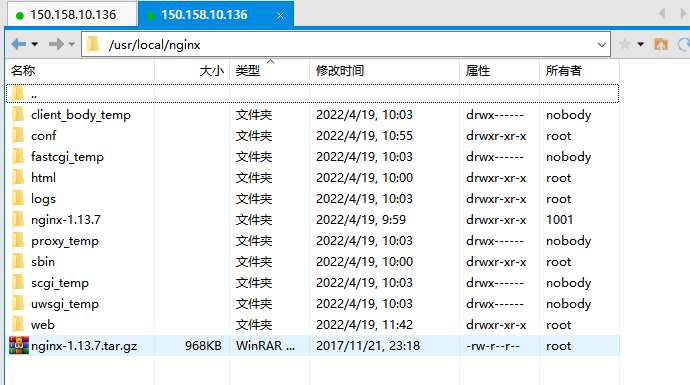Click the bookmark star icon
The image size is (690, 385).
coord(624,44)
